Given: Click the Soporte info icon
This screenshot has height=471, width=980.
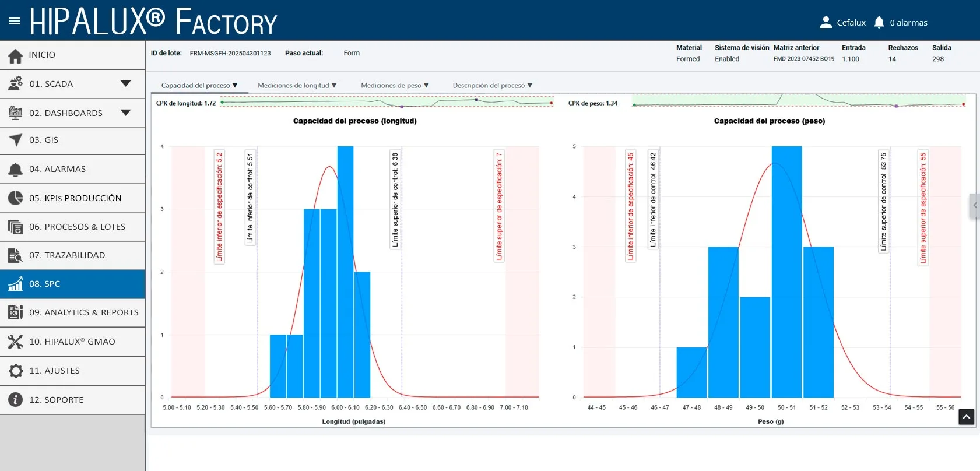Looking at the screenshot, I should pos(16,400).
